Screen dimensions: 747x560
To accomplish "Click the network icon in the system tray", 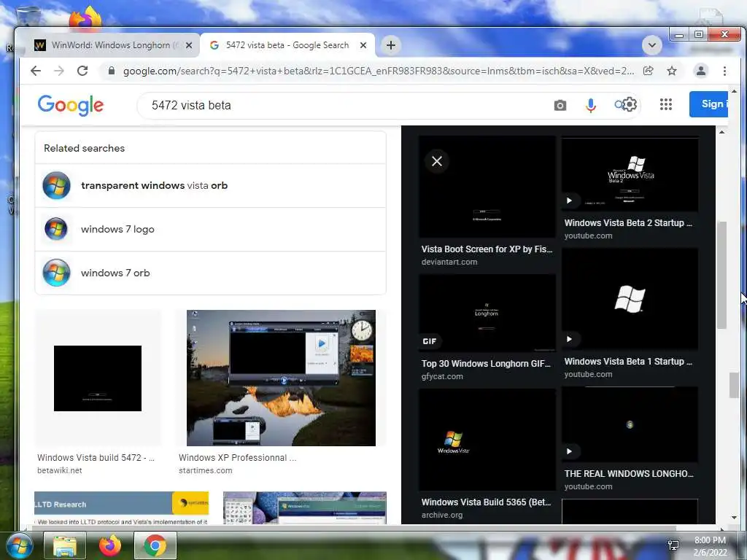I will click(673, 545).
